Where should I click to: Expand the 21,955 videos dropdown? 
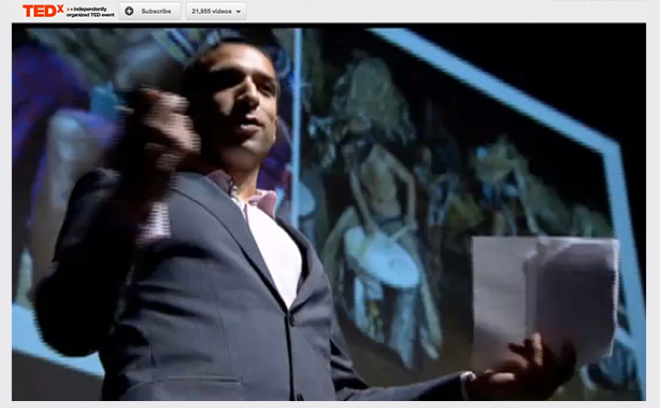pyautogui.click(x=216, y=11)
